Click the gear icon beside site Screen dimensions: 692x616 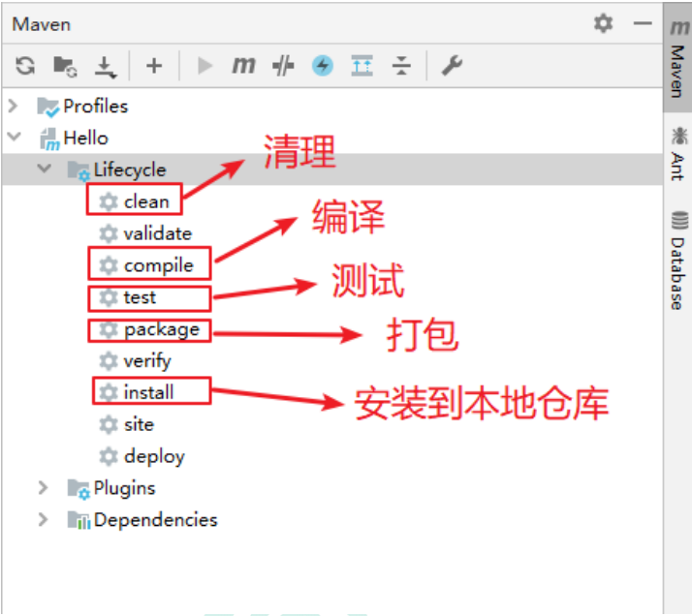pyautogui.click(x=109, y=424)
